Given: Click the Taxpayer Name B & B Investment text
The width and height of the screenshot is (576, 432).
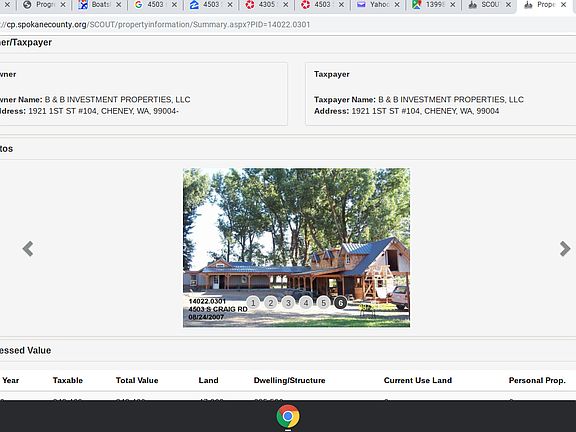Looking at the screenshot, I should 419,100.
